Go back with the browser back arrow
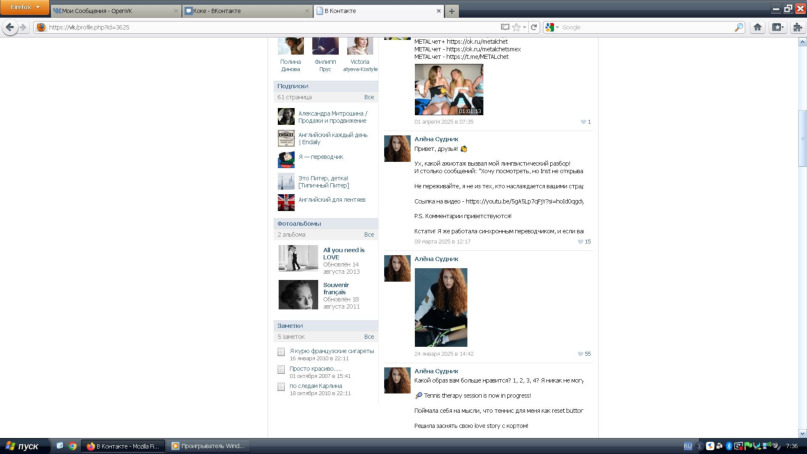 click(x=10, y=27)
